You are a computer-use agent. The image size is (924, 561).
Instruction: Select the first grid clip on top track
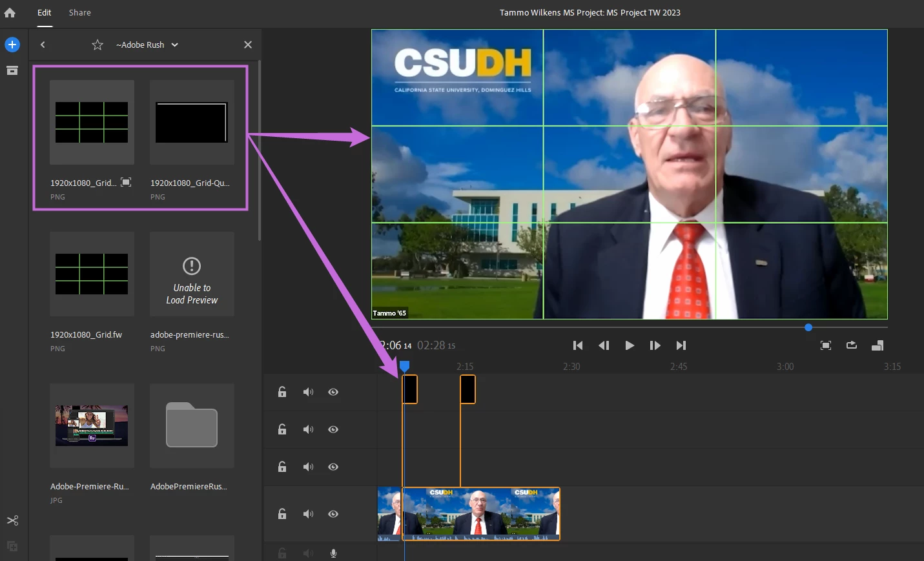410,389
